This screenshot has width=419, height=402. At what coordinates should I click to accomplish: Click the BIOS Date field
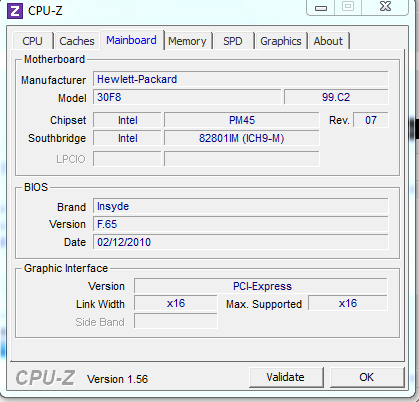tap(241, 242)
